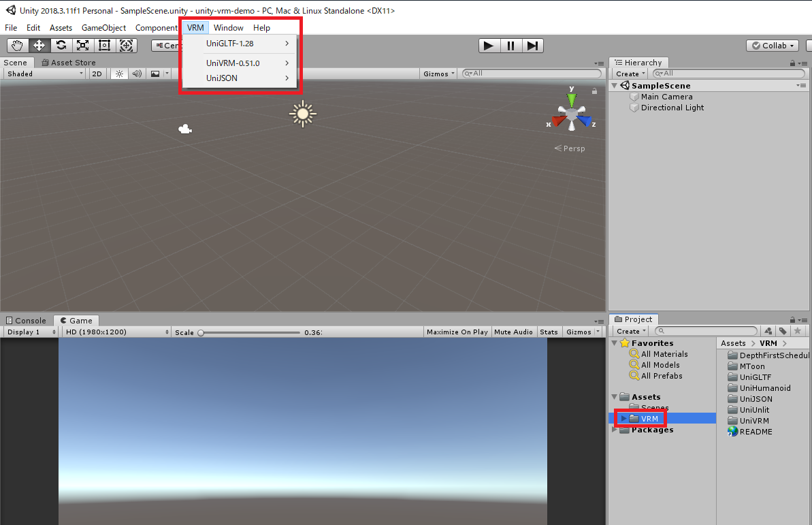
Task: Toggle scene gizmo rotation lock
Action: tap(594, 91)
